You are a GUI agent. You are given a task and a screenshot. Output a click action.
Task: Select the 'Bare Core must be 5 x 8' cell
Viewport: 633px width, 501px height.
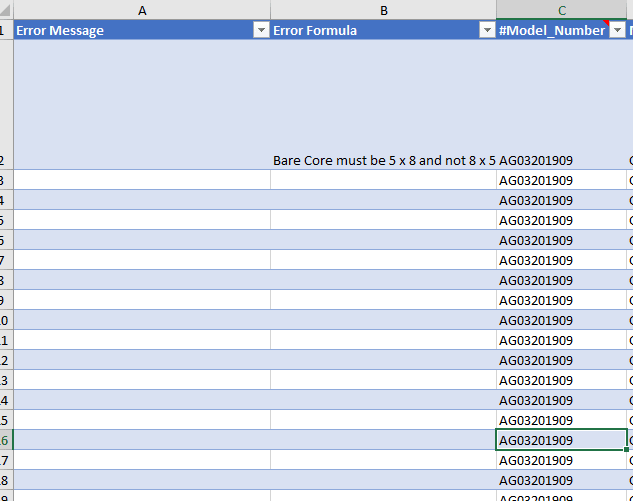[384, 105]
